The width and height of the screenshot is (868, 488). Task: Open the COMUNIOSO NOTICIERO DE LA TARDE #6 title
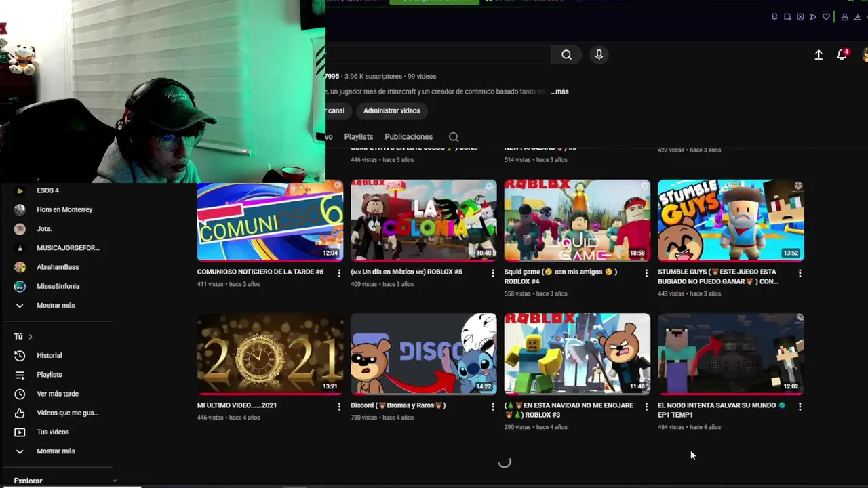260,272
